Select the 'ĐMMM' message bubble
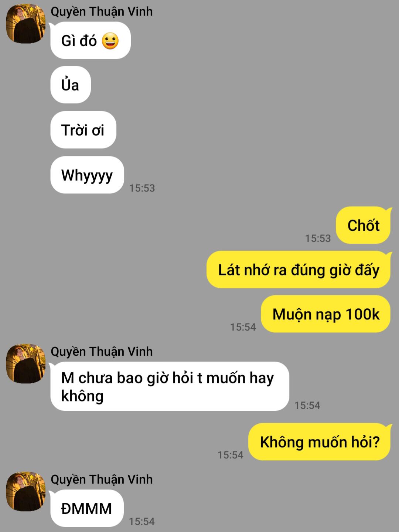The width and height of the screenshot is (399, 532). (87, 508)
